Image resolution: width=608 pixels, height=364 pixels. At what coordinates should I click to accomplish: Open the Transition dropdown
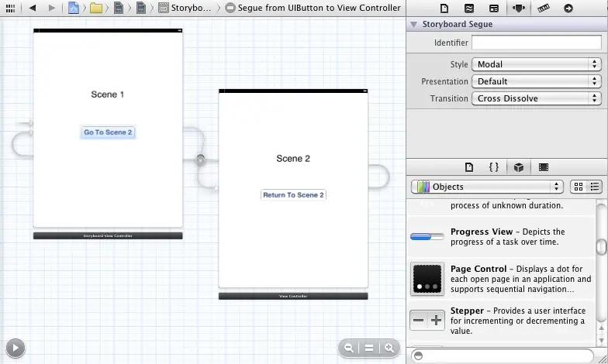[x=537, y=98]
